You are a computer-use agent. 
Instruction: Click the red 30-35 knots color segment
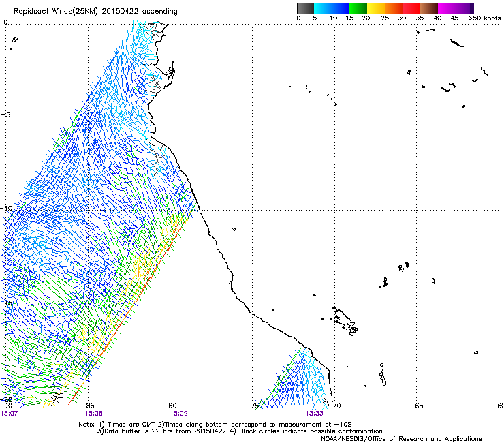click(x=411, y=8)
